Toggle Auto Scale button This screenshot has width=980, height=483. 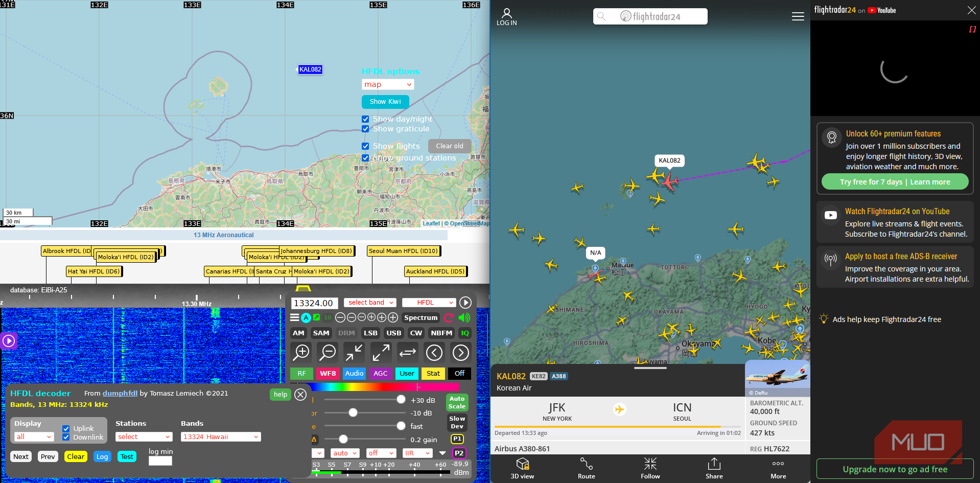pyautogui.click(x=457, y=402)
